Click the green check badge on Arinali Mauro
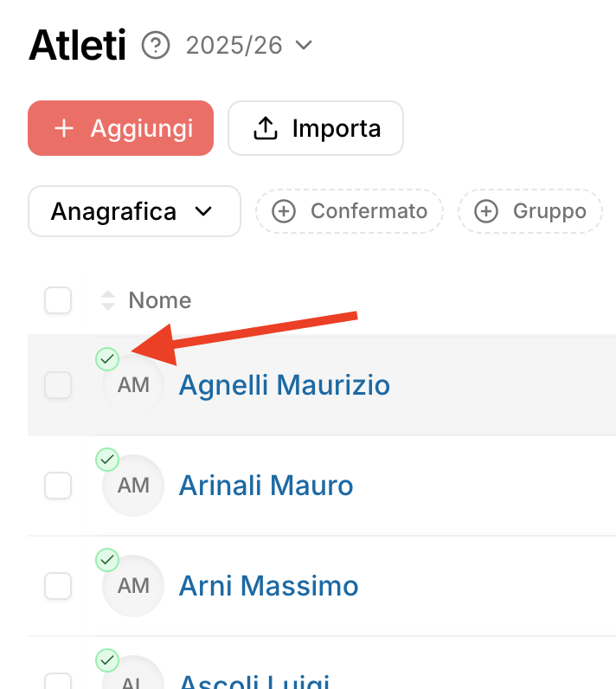616x689 pixels. pos(107,460)
